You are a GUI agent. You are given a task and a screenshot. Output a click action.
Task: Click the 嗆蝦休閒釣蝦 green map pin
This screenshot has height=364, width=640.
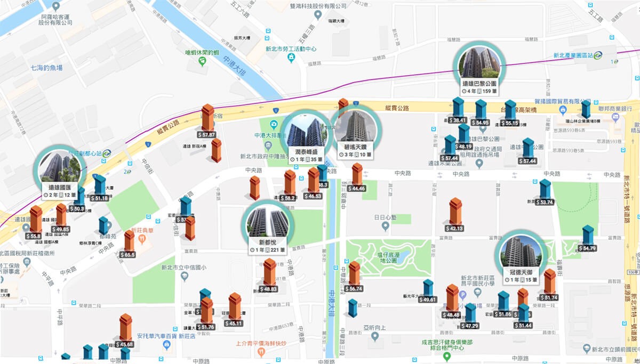[202, 62]
